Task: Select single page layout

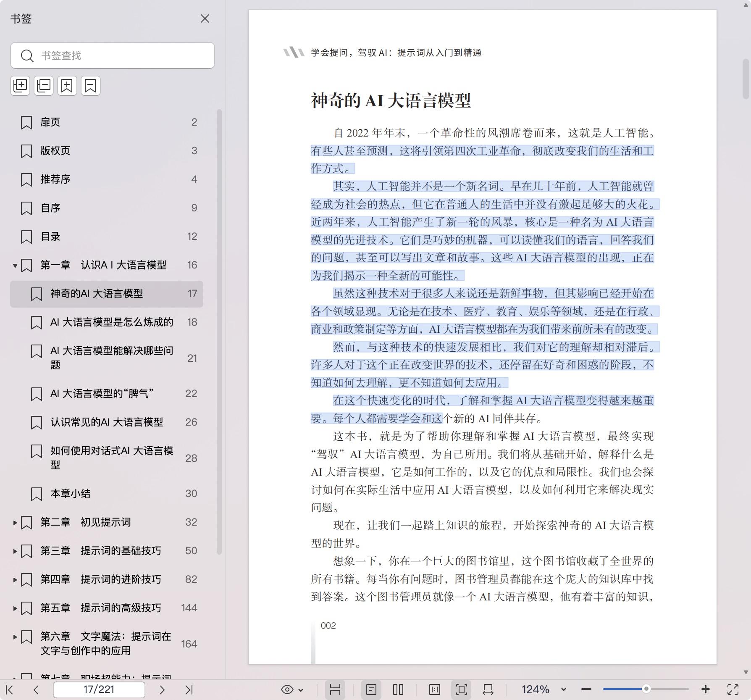Action: (371, 689)
